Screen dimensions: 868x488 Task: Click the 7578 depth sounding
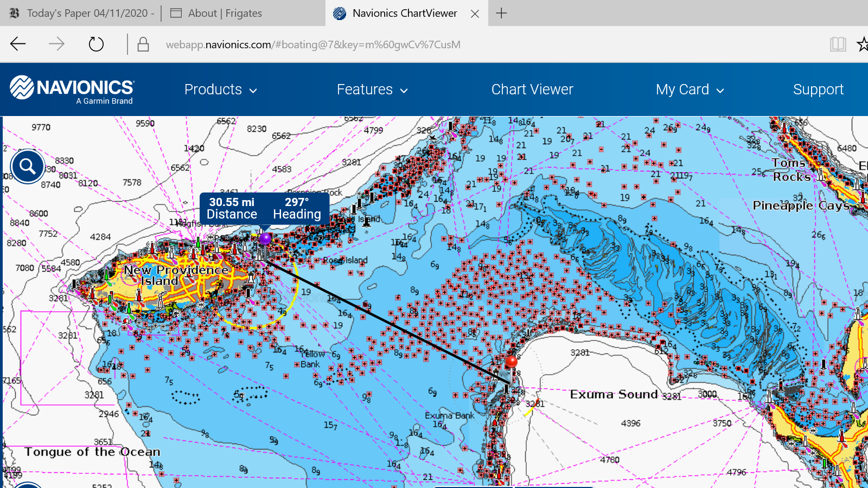(132, 183)
